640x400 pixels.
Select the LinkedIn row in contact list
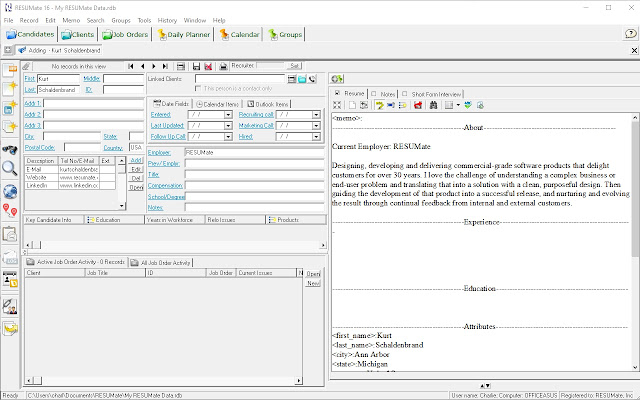[70, 185]
